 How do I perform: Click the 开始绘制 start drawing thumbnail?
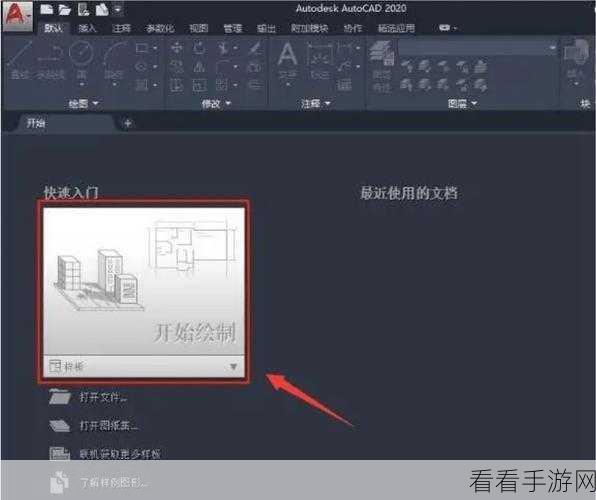click(144, 281)
